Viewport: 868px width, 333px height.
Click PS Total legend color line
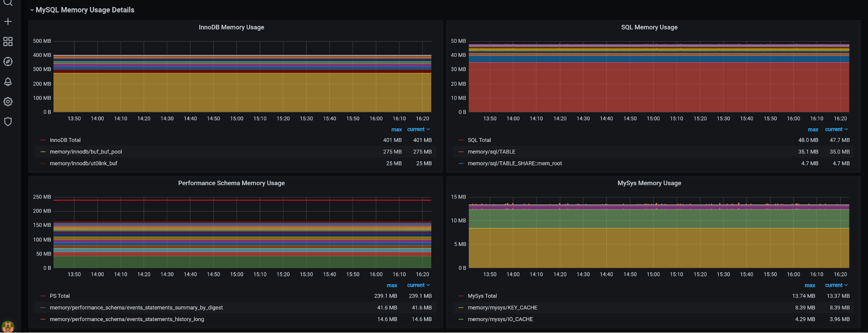43,296
